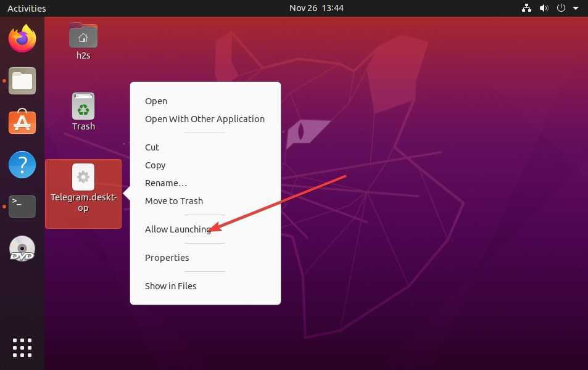
Task: Open the Help dock icon
Action: click(x=22, y=165)
